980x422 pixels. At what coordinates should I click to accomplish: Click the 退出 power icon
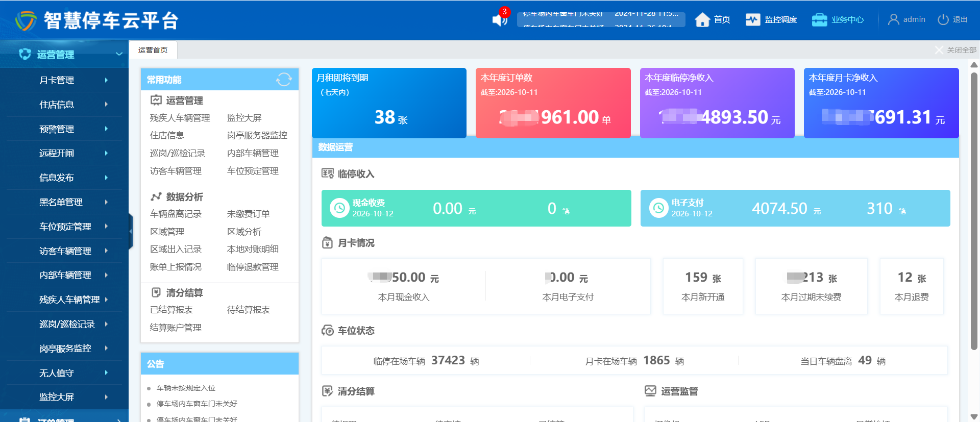point(943,19)
